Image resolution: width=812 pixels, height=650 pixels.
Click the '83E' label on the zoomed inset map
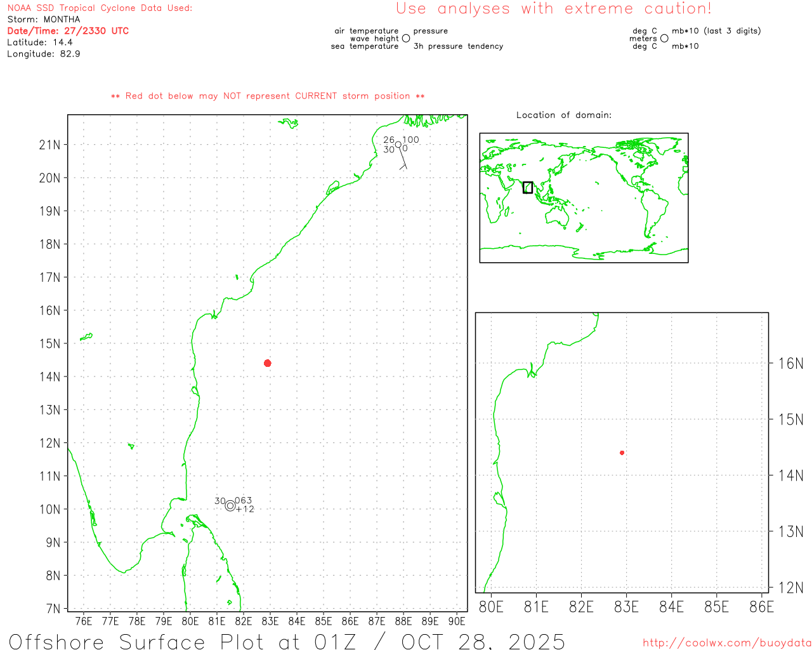click(x=627, y=607)
